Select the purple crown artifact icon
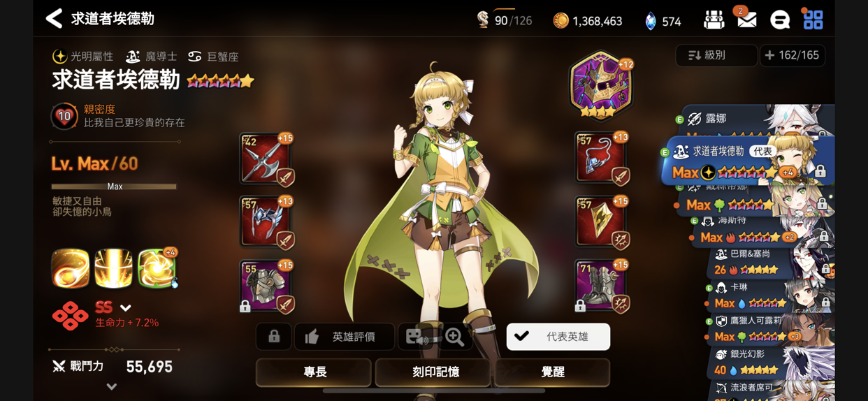The height and width of the screenshot is (401, 868). click(600, 85)
